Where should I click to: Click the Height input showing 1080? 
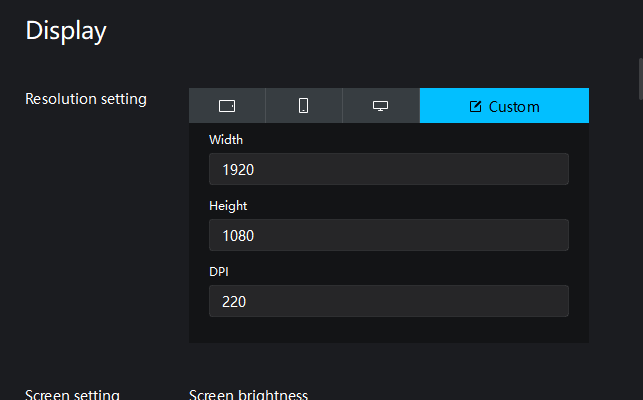(x=388, y=235)
